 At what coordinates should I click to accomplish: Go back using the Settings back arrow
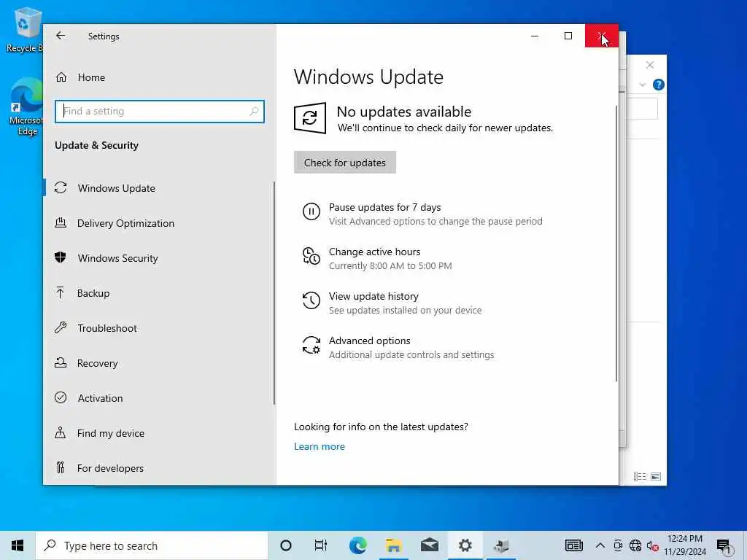pos(61,36)
